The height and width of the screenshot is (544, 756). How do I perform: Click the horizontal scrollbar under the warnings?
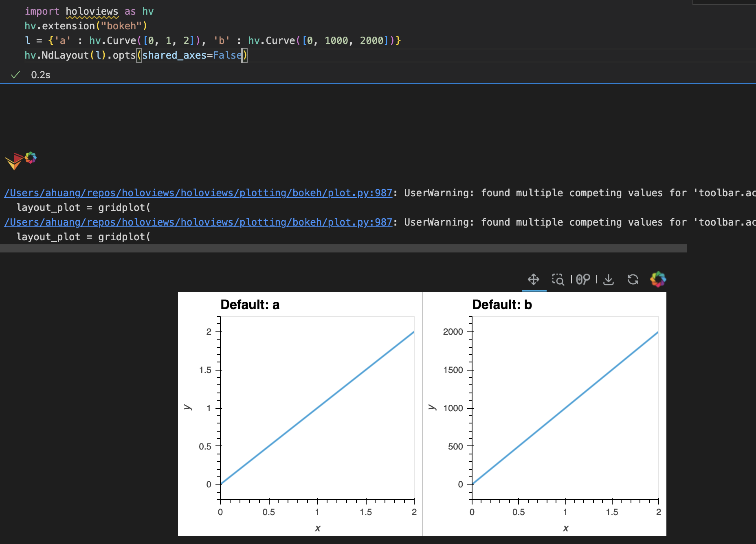tap(343, 248)
